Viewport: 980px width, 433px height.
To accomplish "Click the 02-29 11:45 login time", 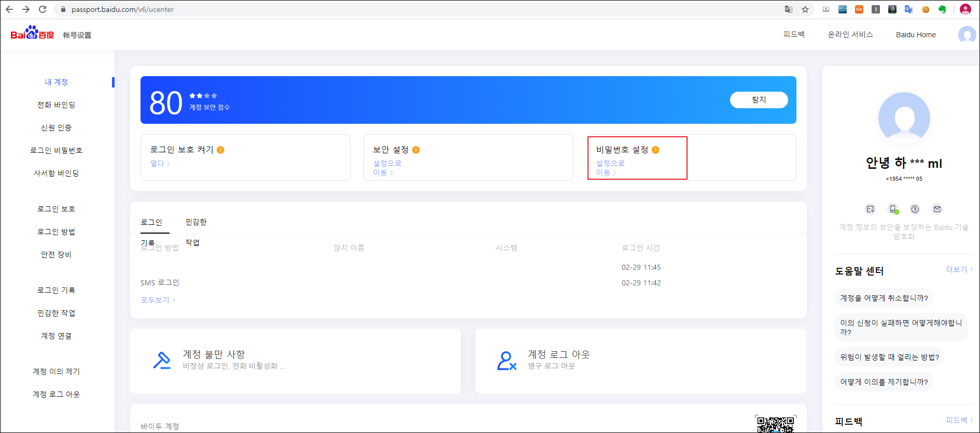I will coord(641,267).
